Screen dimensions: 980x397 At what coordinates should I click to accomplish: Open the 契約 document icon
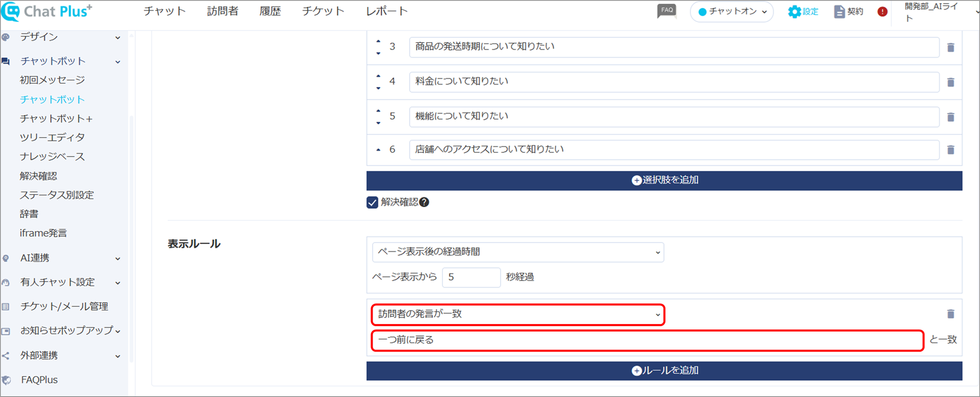839,12
